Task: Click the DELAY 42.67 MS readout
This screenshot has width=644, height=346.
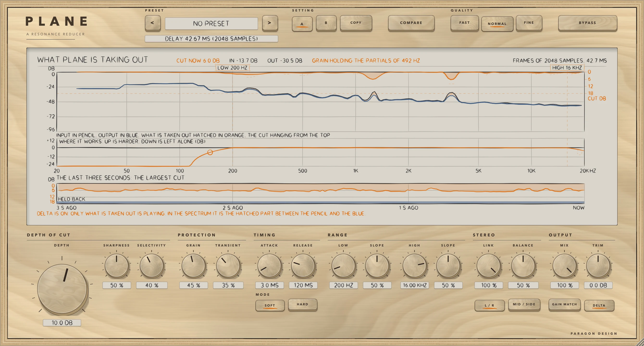Action: pos(211,39)
